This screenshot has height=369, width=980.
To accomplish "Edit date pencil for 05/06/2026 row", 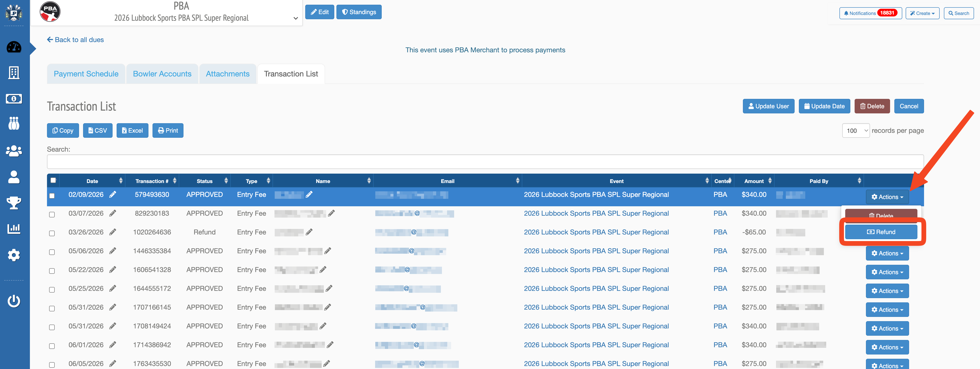I will tap(113, 251).
